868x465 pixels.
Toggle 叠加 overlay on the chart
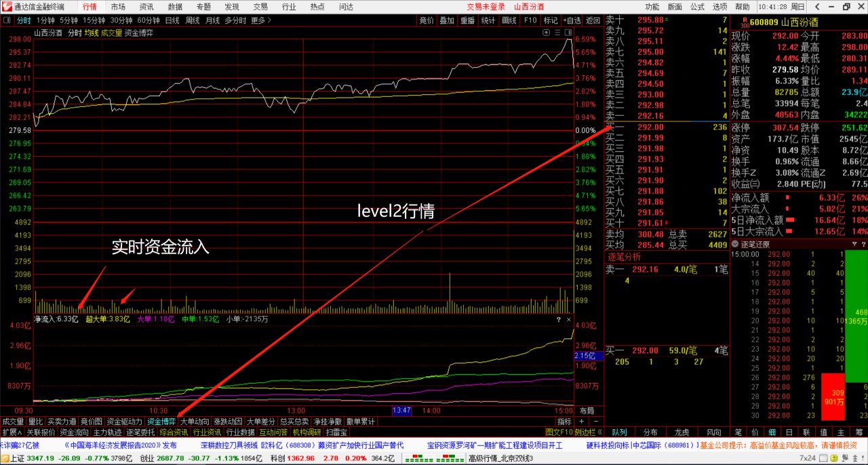446,20
